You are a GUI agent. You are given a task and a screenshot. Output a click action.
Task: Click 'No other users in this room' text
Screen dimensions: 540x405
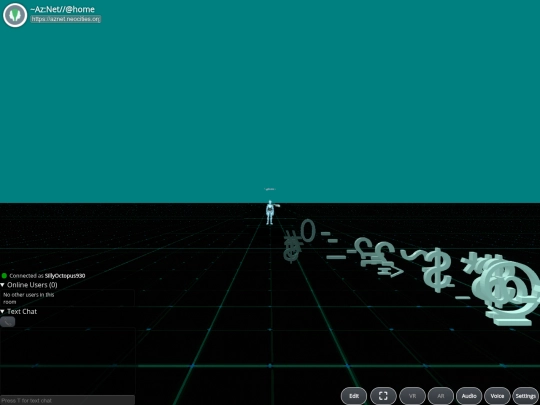pyautogui.click(x=29, y=298)
